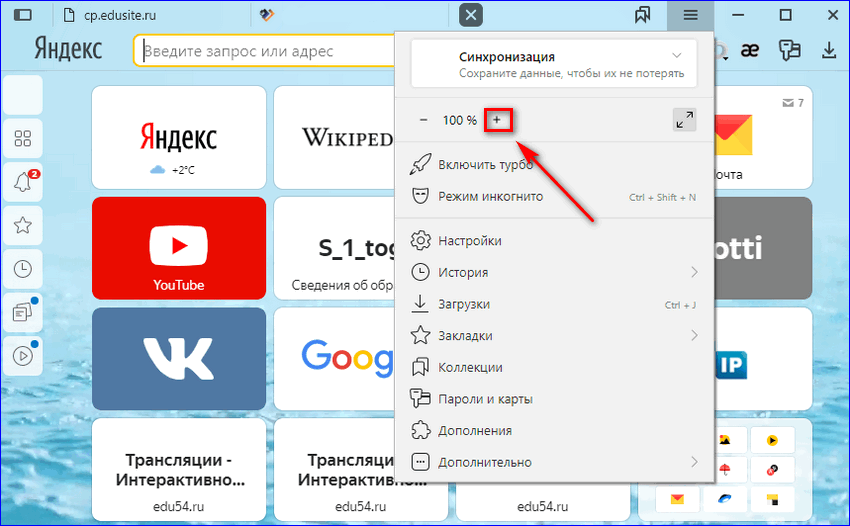The image size is (850, 526).
Task: Open Дополнительно menu entry
Action: (x=553, y=462)
